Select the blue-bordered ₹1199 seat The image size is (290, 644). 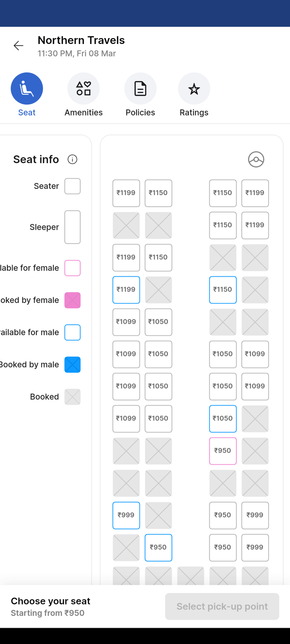[x=126, y=289]
